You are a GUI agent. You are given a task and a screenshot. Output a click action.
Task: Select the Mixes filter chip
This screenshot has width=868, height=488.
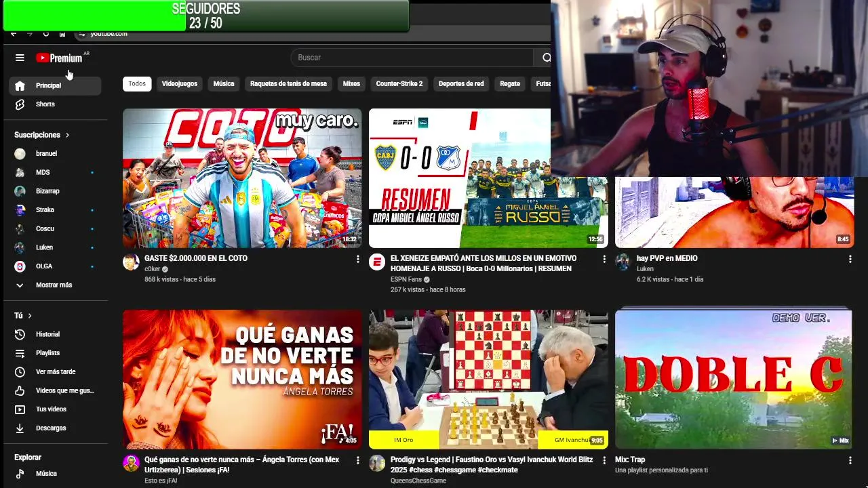point(351,84)
